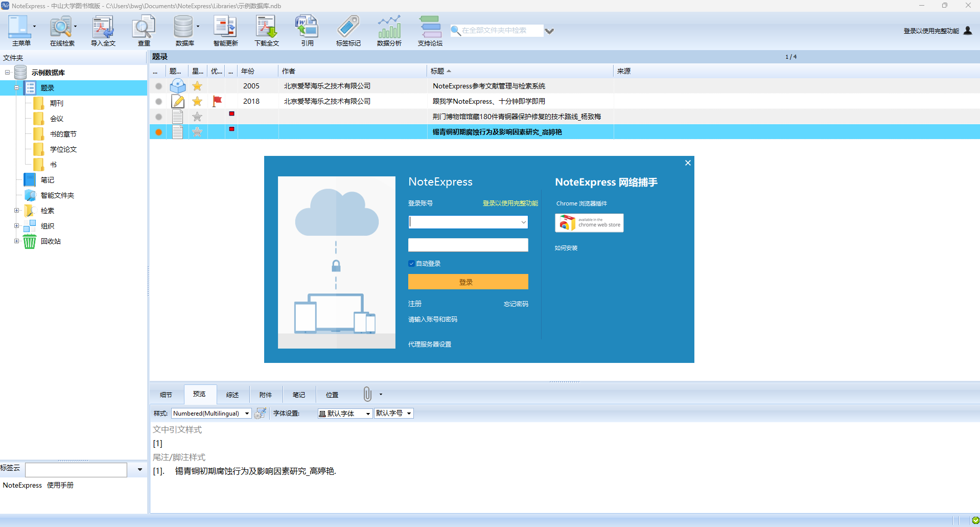Image resolution: width=980 pixels, height=527 pixels.
Task: Click the 标签云 tag input field
Action: click(x=76, y=470)
